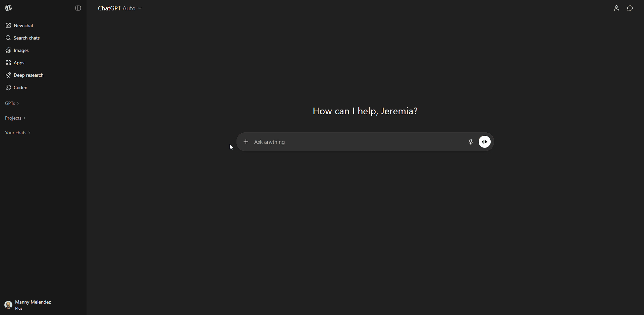The height and width of the screenshot is (315, 644).
Task: Collapse the sidebar with the panel toggle
Action: pos(78,8)
